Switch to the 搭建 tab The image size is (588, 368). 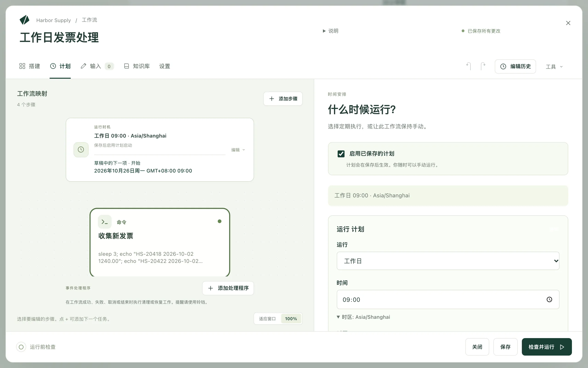coord(30,66)
